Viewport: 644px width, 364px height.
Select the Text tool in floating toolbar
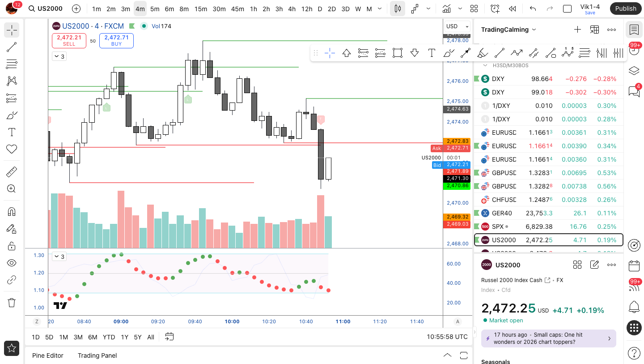tap(432, 53)
